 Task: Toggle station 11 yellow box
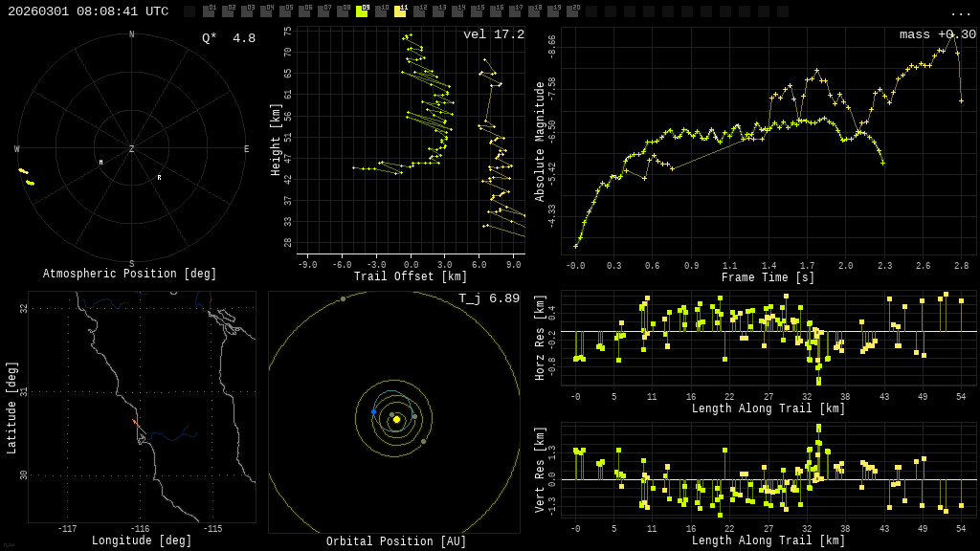coord(400,11)
